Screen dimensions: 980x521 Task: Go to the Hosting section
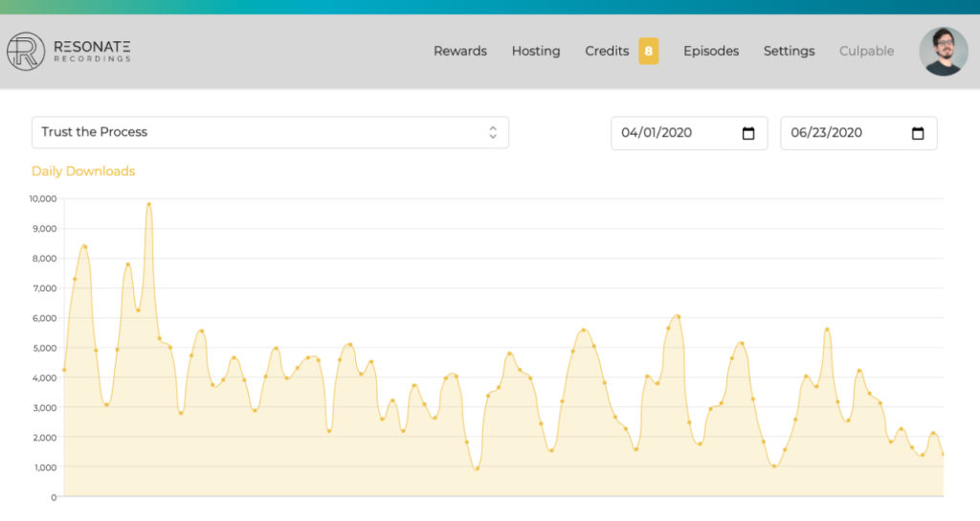click(536, 52)
